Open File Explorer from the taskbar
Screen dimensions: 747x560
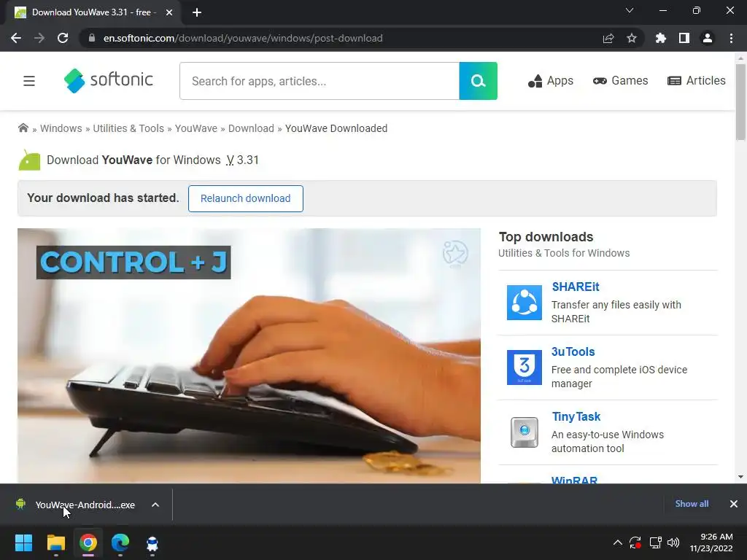tap(55, 542)
